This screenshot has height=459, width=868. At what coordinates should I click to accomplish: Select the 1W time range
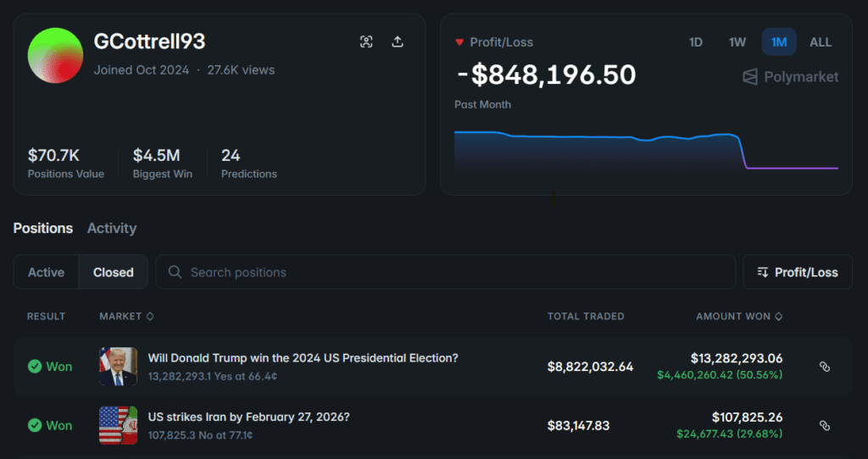pyautogui.click(x=737, y=42)
